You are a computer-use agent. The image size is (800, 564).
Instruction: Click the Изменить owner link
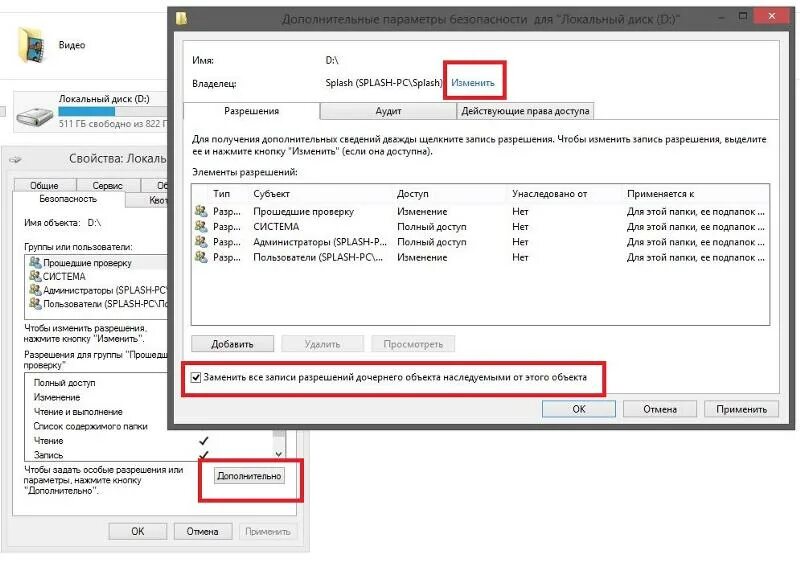[x=472, y=83]
